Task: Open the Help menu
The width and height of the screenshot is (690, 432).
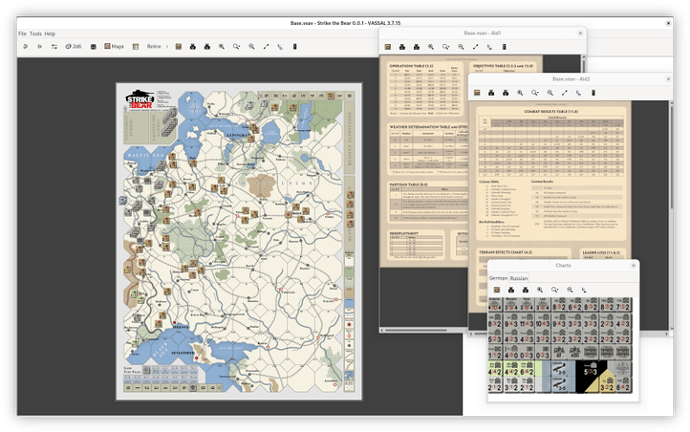Action: click(x=50, y=33)
